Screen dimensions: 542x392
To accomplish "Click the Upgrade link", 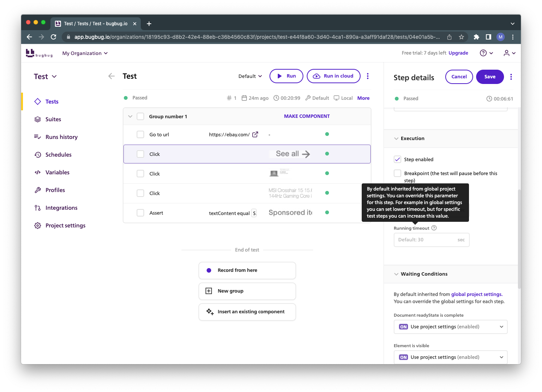I will (458, 53).
